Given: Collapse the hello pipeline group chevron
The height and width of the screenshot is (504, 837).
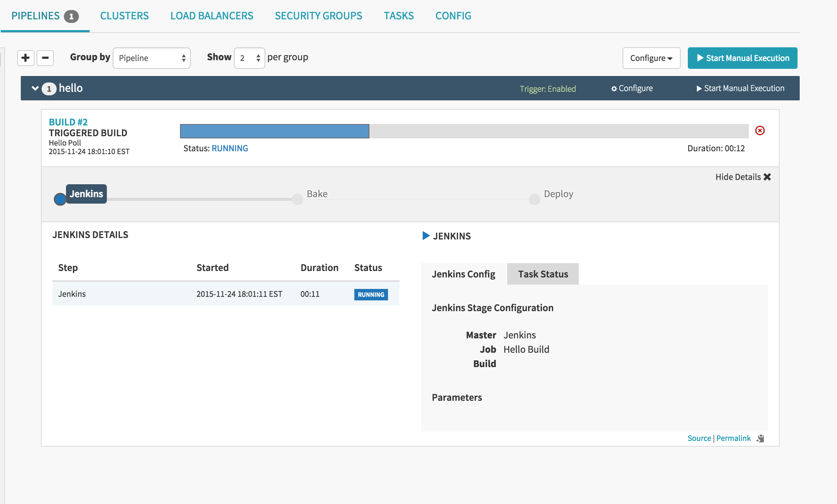Looking at the screenshot, I should pos(35,88).
